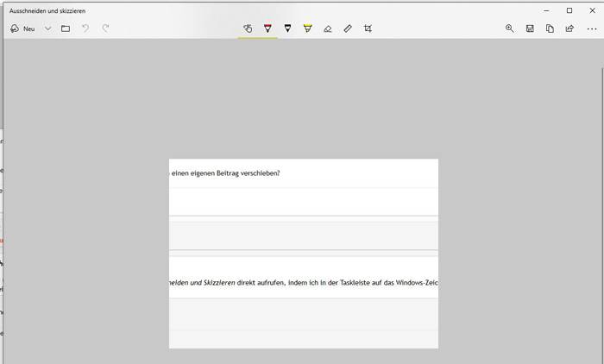Select the red ballpoint pen
The height and width of the screenshot is (364, 604).
tap(267, 28)
